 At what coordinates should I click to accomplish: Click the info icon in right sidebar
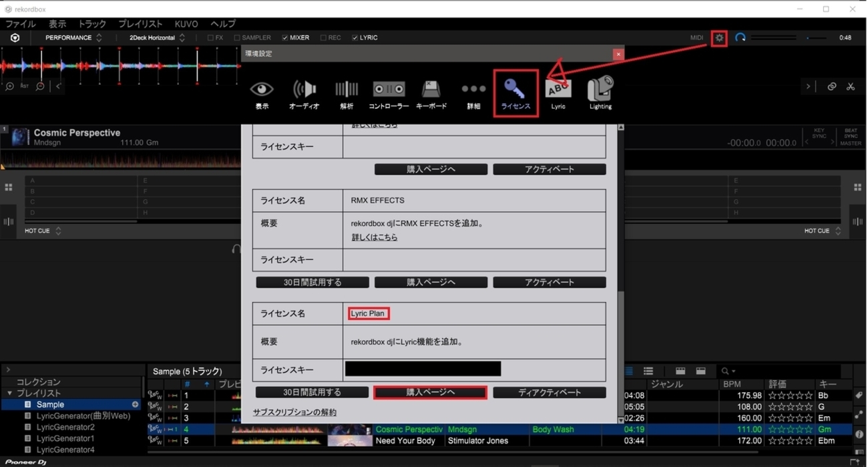point(859,434)
